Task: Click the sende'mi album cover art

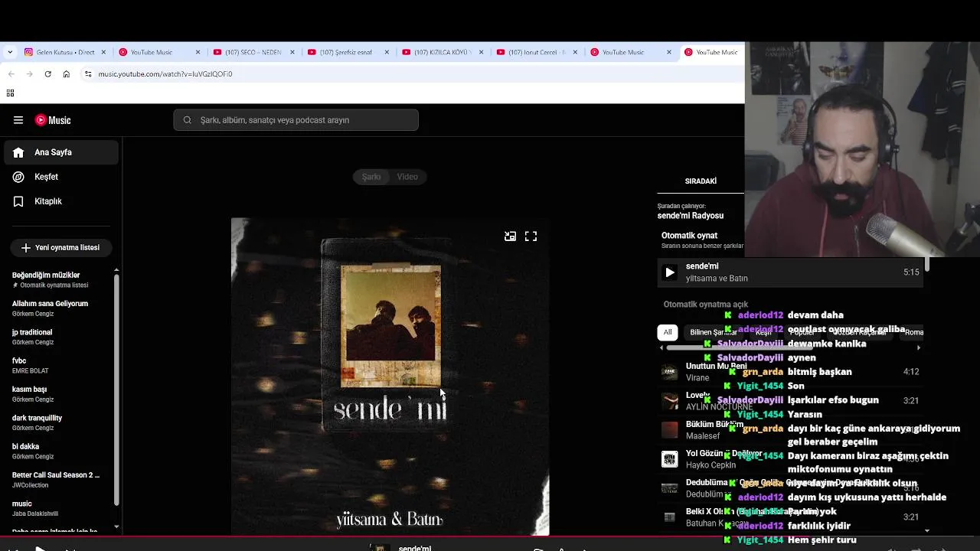Action: [x=390, y=377]
